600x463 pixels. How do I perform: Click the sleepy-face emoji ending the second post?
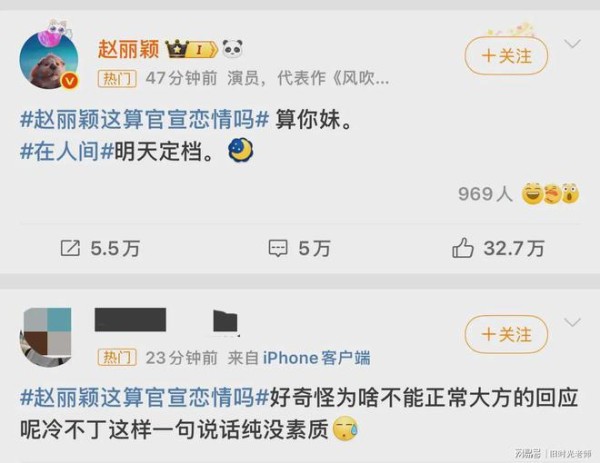tap(346, 429)
